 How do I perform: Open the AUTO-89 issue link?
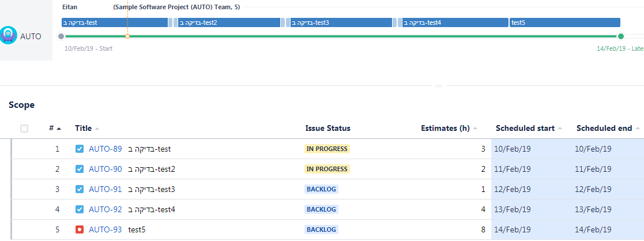pos(105,149)
